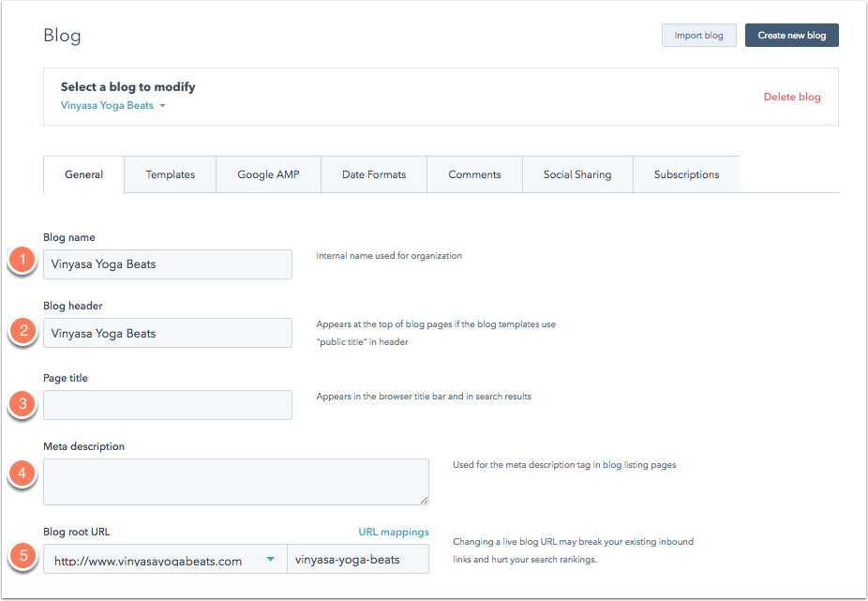The height and width of the screenshot is (601, 868).
Task: Open the Vinyasa Yoga Beats blog selector dropdown
Action: [x=112, y=105]
